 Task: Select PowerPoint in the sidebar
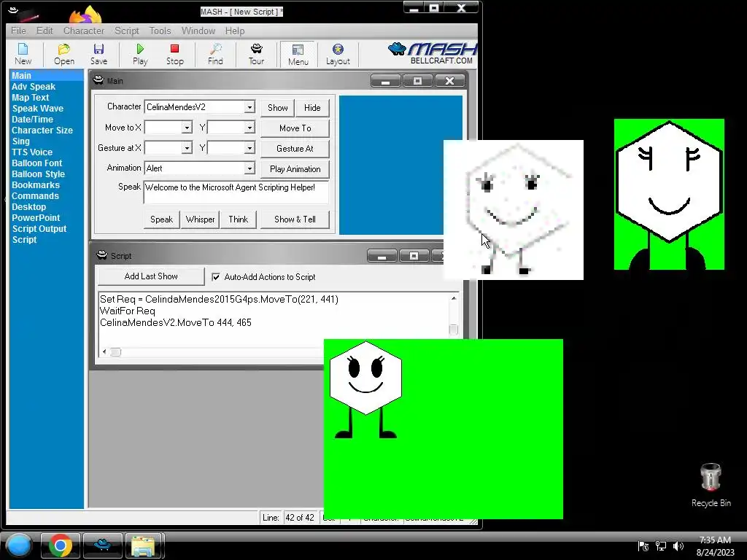(x=36, y=218)
